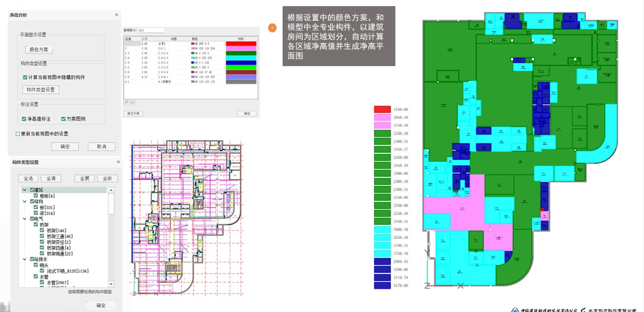The height and width of the screenshot is (312, 644).
Task: Click the cyan preview color swatch
Action: (x=241, y=58)
